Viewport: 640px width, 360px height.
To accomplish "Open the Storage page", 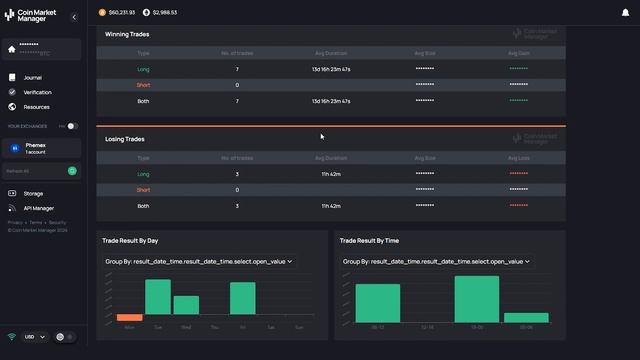I will (x=33, y=193).
